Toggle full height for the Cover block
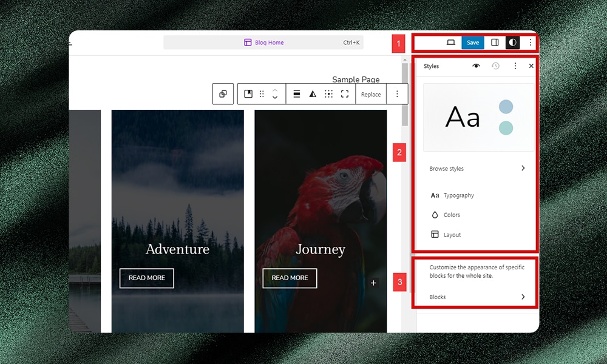 (345, 94)
